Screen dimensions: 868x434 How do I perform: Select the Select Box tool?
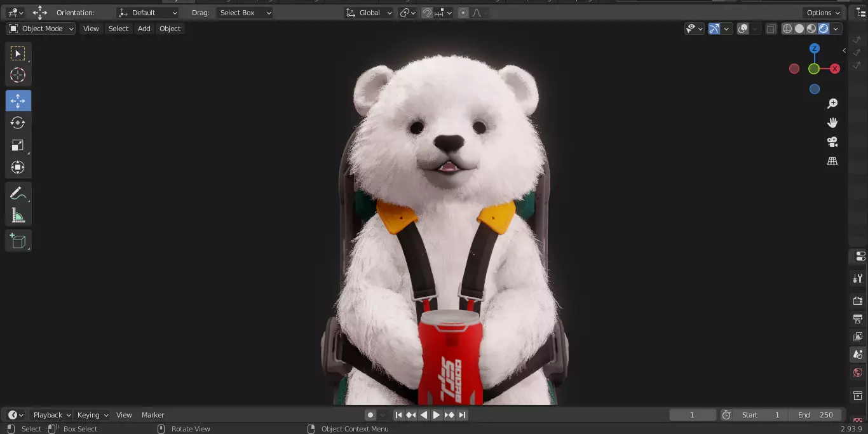click(18, 53)
